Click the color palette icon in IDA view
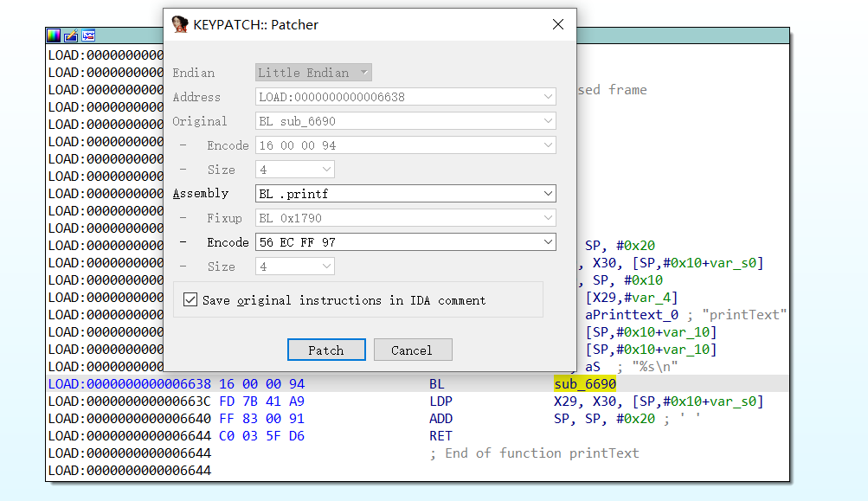This screenshot has height=501, width=868. click(x=54, y=35)
